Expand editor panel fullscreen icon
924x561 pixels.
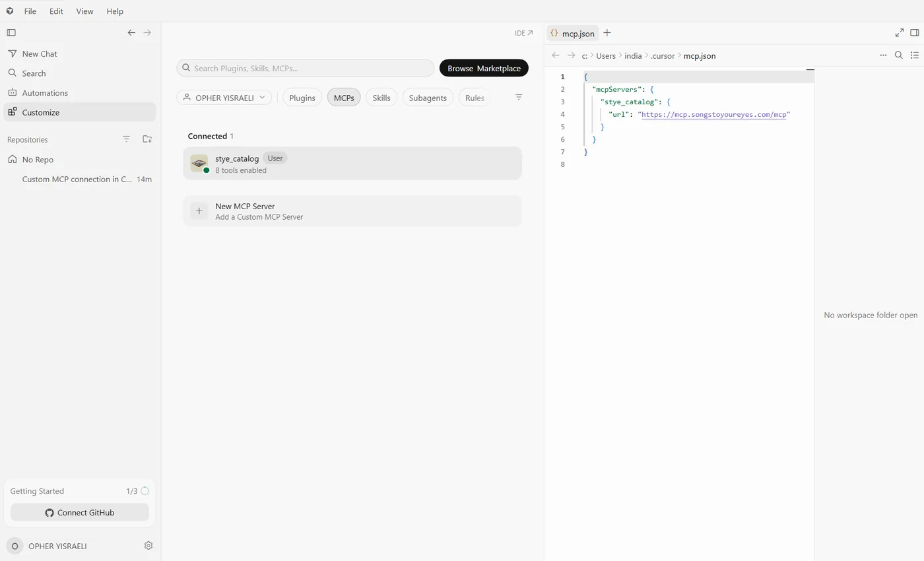tap(899, 32)
